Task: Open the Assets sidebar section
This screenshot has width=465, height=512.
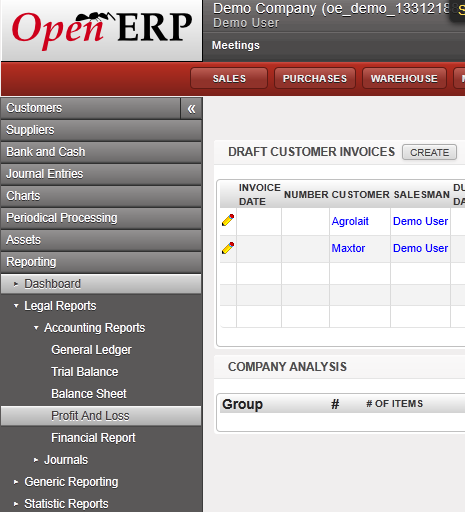Action: [x=101, y=240]
